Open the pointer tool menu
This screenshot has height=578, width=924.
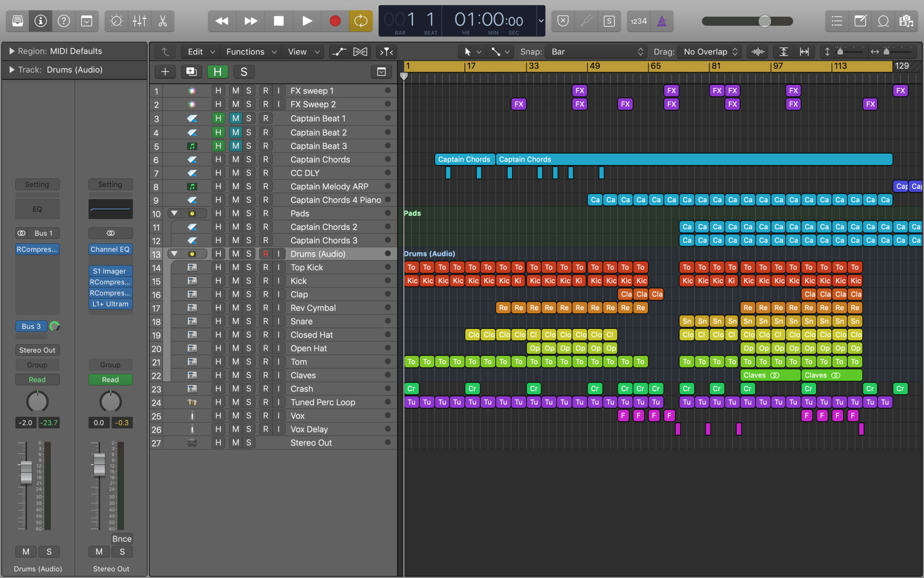click(x=472, y=52)
